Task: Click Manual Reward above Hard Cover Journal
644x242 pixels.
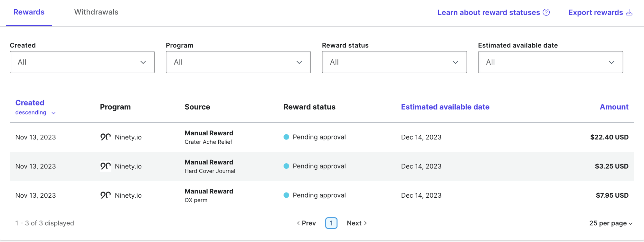Action: [x=209, y=162]
